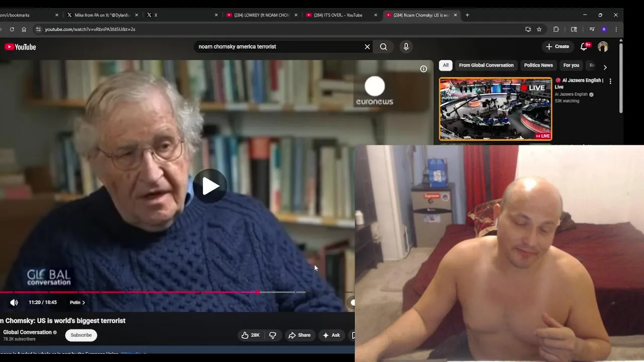Open Chrome extensions puzzle icon
The width and height of the screenshot is (644, 362).
556,29
